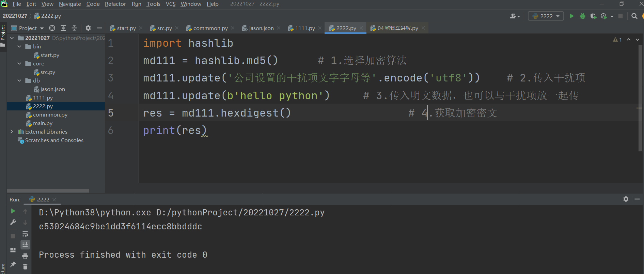
Task: Open Search Everywhere magnifier icon
Action: (634, 16)
